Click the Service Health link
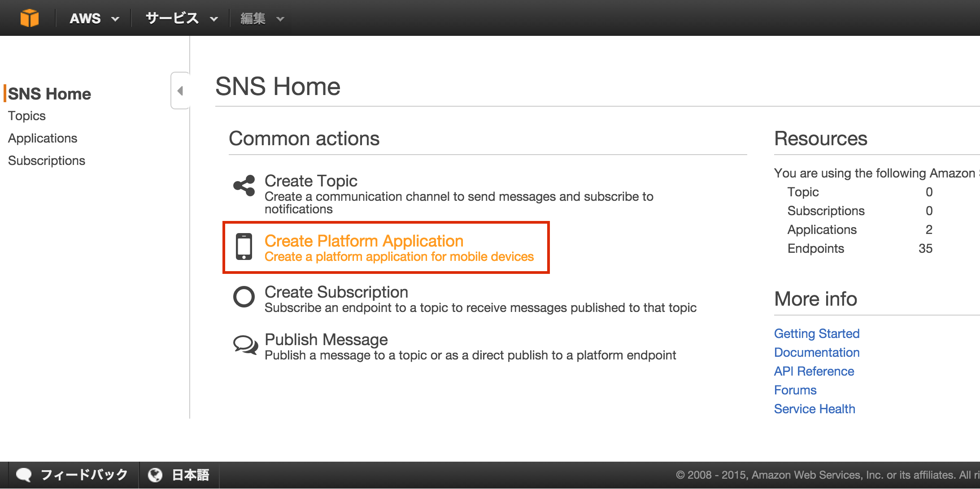980x489 pixels. point(814,409)
